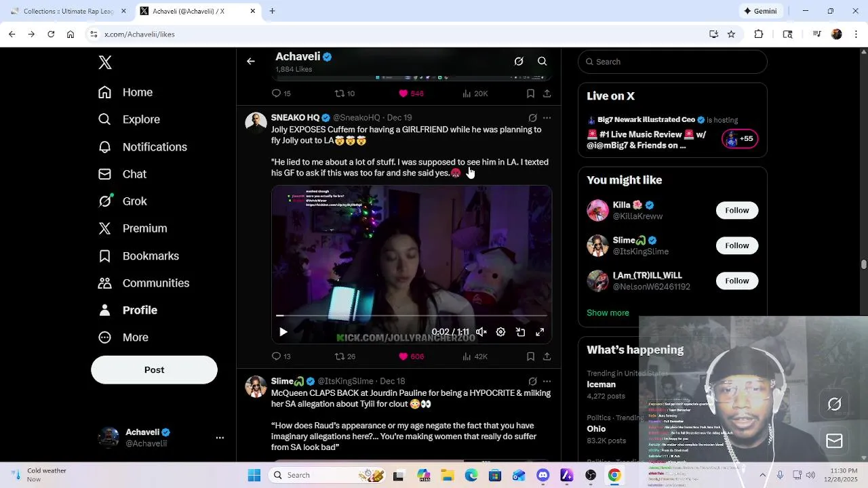Open @ItsKingSlime post author link
Screen dimensions: 868x488
coord(345,382)
